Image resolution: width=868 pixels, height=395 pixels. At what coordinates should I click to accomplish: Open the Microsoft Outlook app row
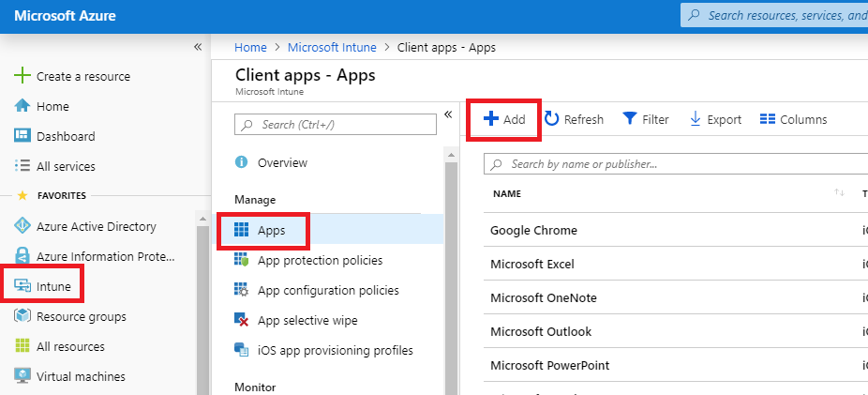click(675, 331)
